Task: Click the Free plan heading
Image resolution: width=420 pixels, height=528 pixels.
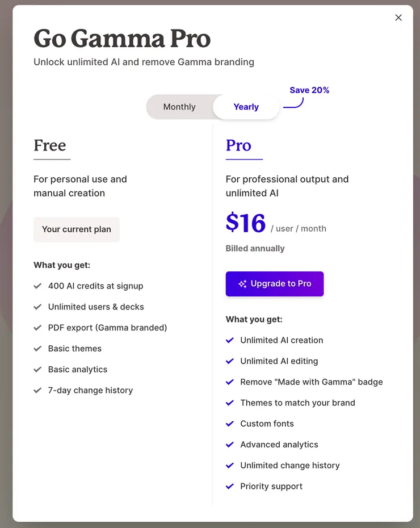Action: (x=50, y=145)
